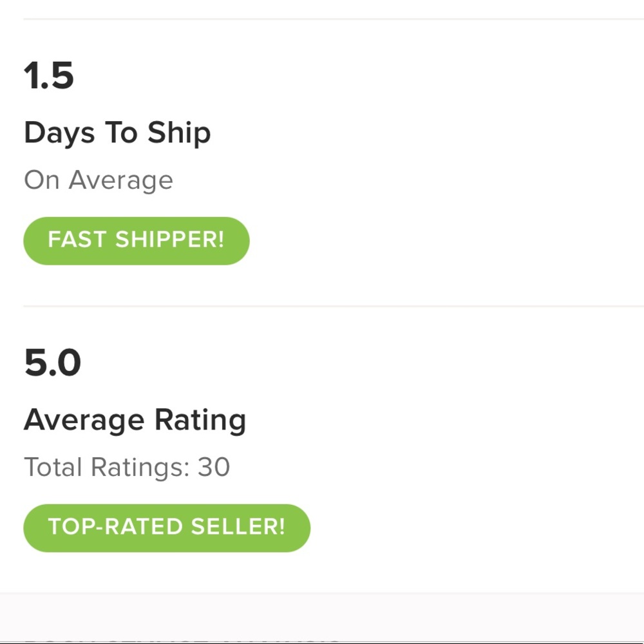Viewport: 644px width, 644px height.
Task: Click the word SHIPPER! inside green badge
Action: [x=170, y=240]
